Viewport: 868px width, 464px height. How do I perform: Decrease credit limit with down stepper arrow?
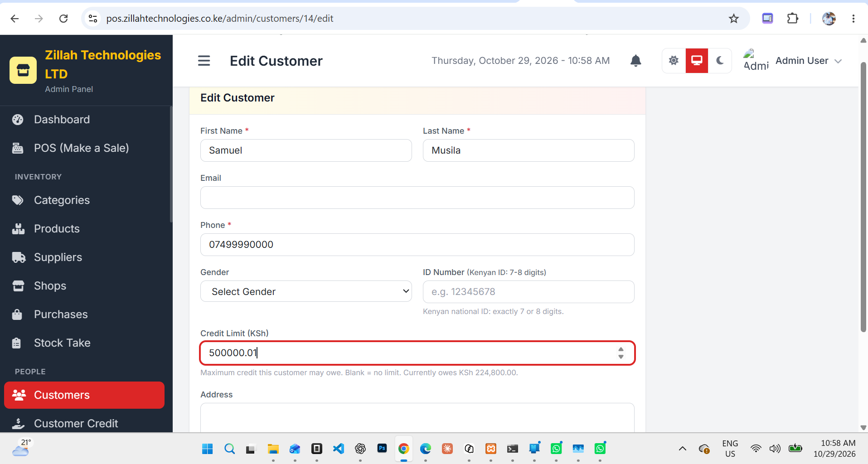621,357
